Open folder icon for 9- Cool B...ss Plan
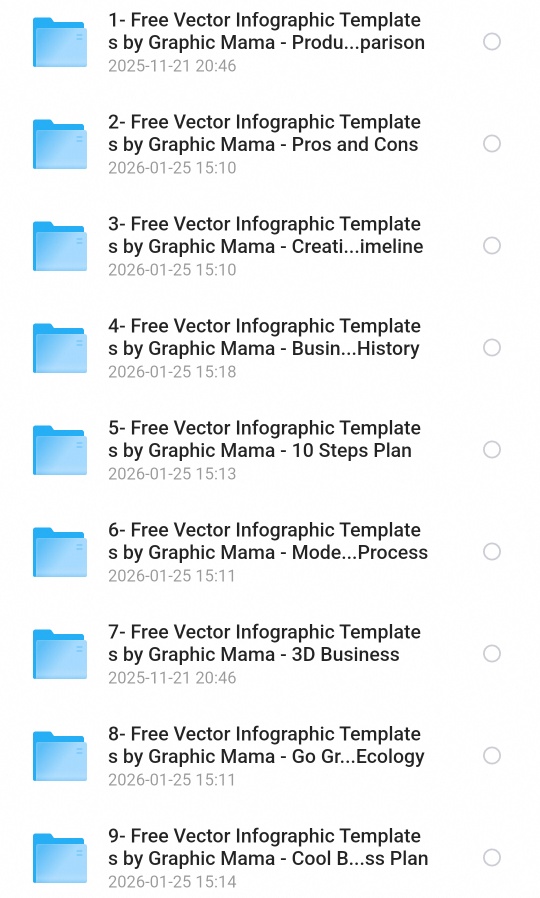The image size is (540, 898). coord(60,858)
